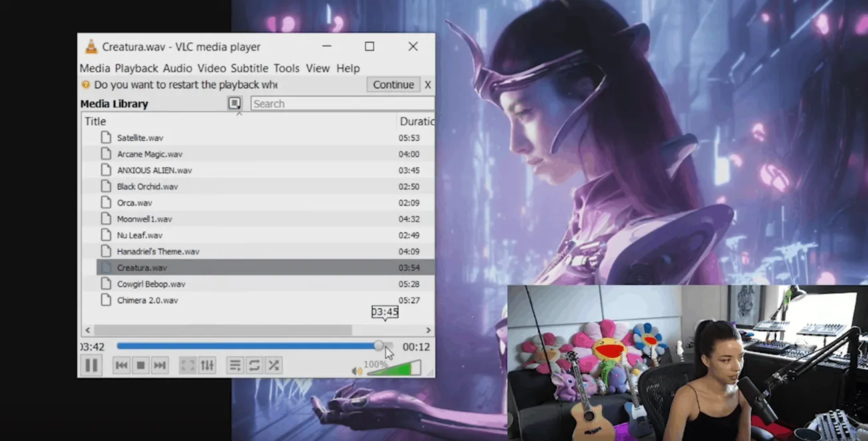
Task: Open the Tools menu
Action: [x=287, y=68]
